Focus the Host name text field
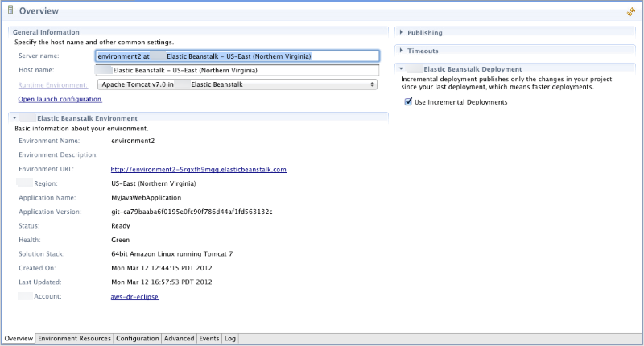Screen dimensions: 644x346 coord(237,70)
